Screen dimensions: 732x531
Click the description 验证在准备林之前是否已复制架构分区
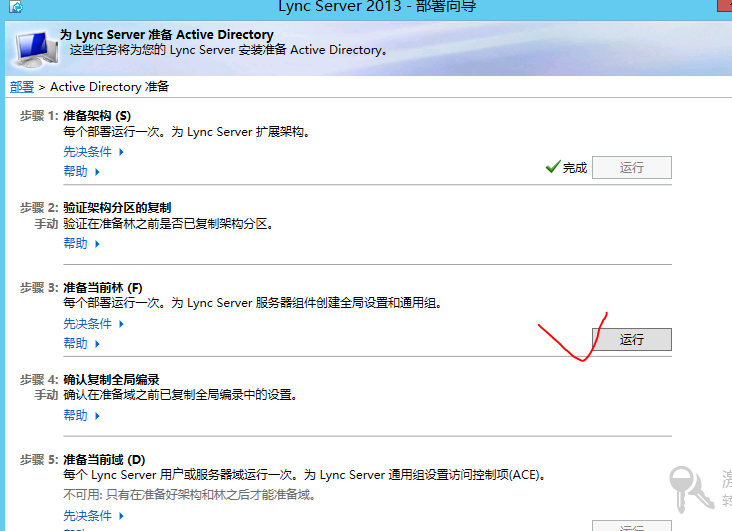click(169, 224)
